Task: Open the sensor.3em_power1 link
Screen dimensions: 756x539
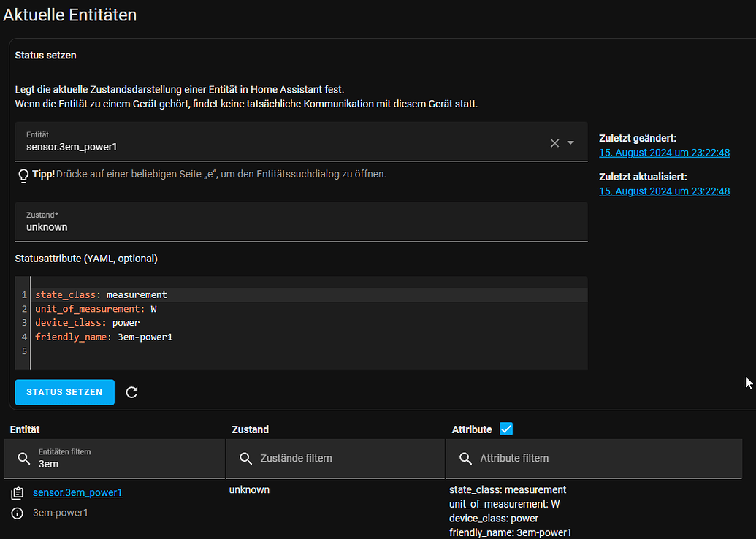Action: [x=77, y=492]
